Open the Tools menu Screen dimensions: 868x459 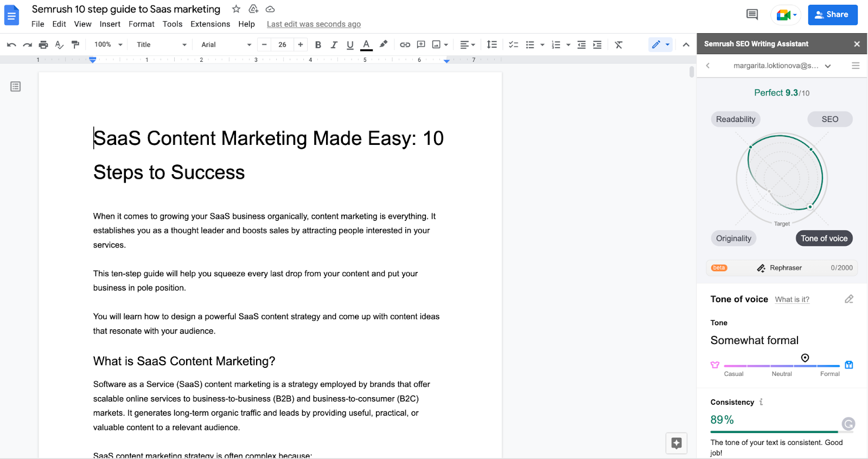click(x=173, y=24)
